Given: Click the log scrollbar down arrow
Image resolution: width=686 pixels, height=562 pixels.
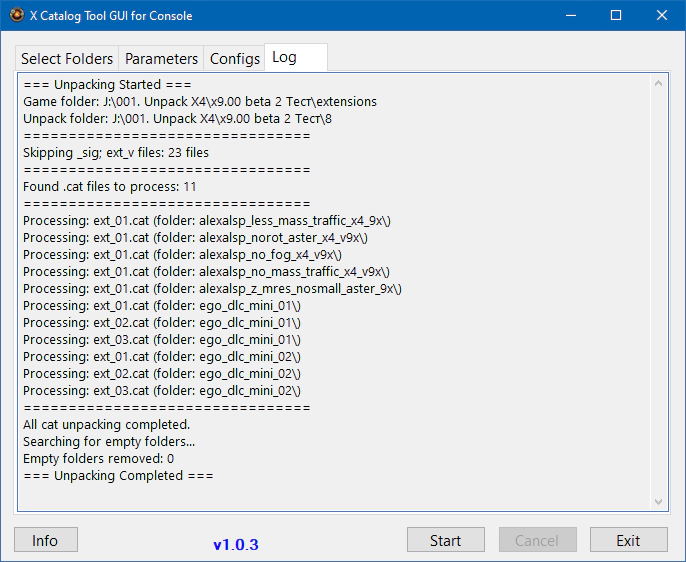Looking at the screenshot, I should pyautogui.click(x=659, y=502).
